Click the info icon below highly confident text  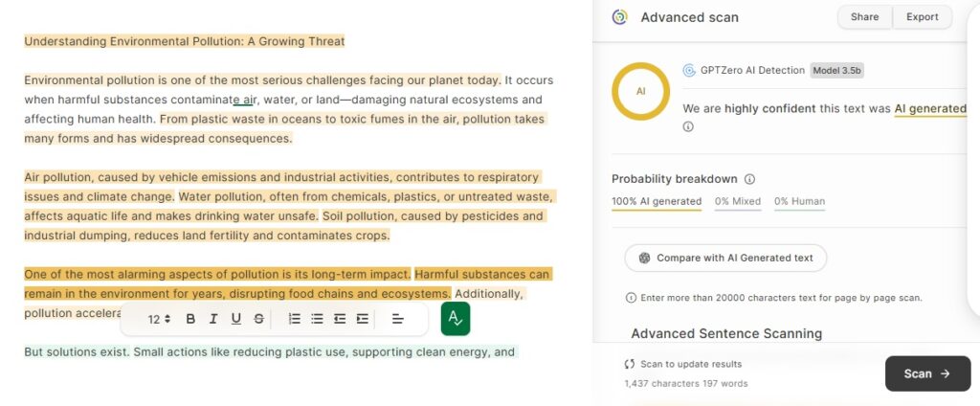[688, 126]
